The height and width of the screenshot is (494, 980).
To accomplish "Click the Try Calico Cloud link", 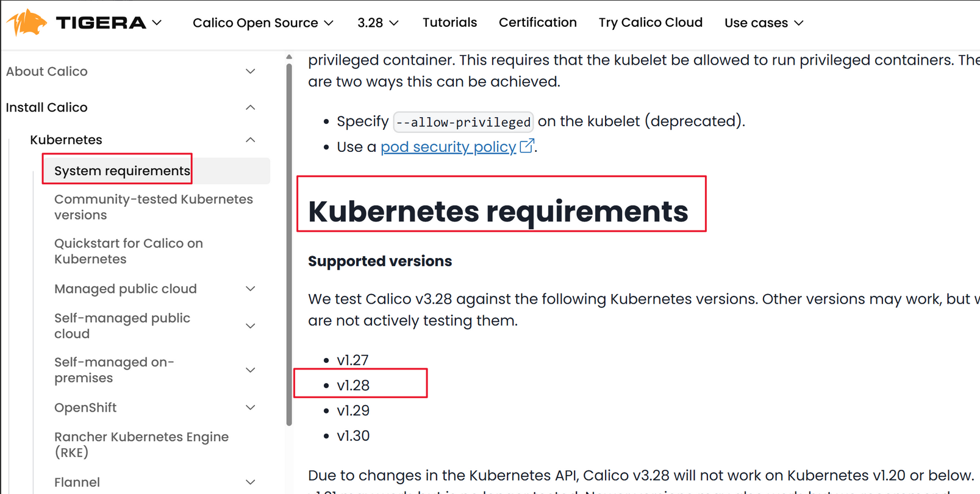I will click(650, 23).
